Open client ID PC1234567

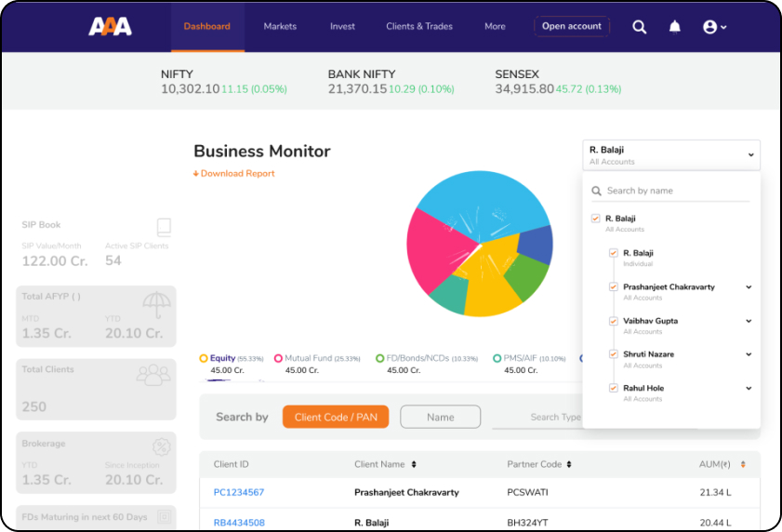pos(239,493)
